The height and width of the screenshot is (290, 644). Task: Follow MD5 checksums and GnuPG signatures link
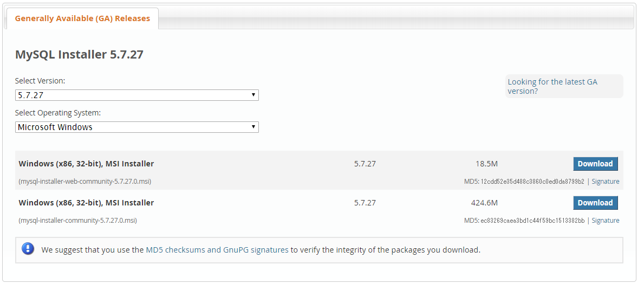[217, 250]
